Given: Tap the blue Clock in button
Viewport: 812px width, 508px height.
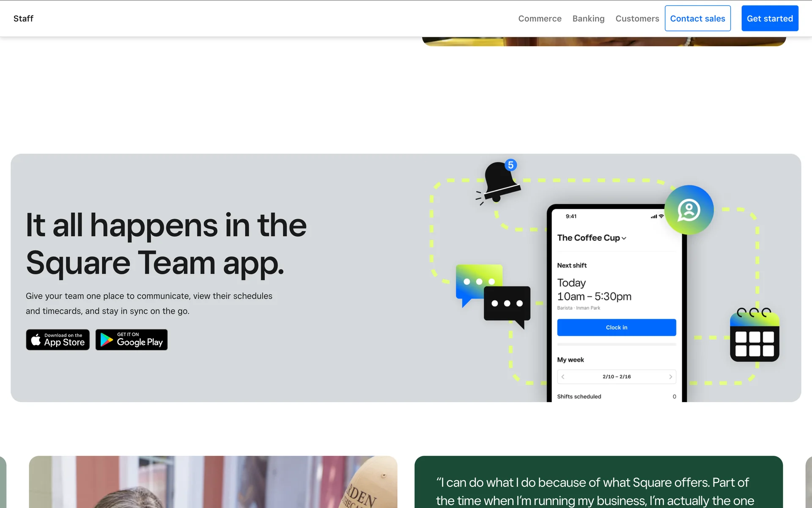Looking at the screenshot, I should click(616, 328).
